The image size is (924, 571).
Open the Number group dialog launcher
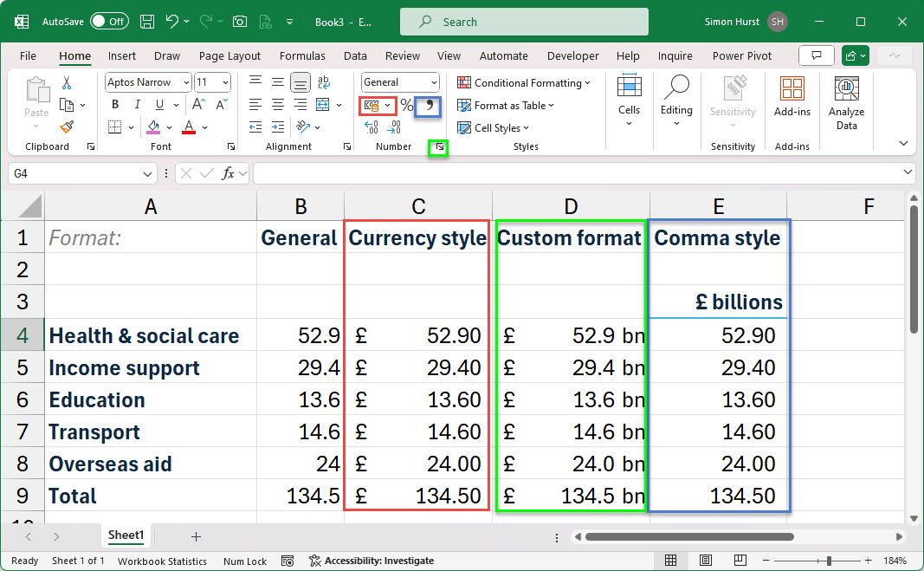coord(441,147)
